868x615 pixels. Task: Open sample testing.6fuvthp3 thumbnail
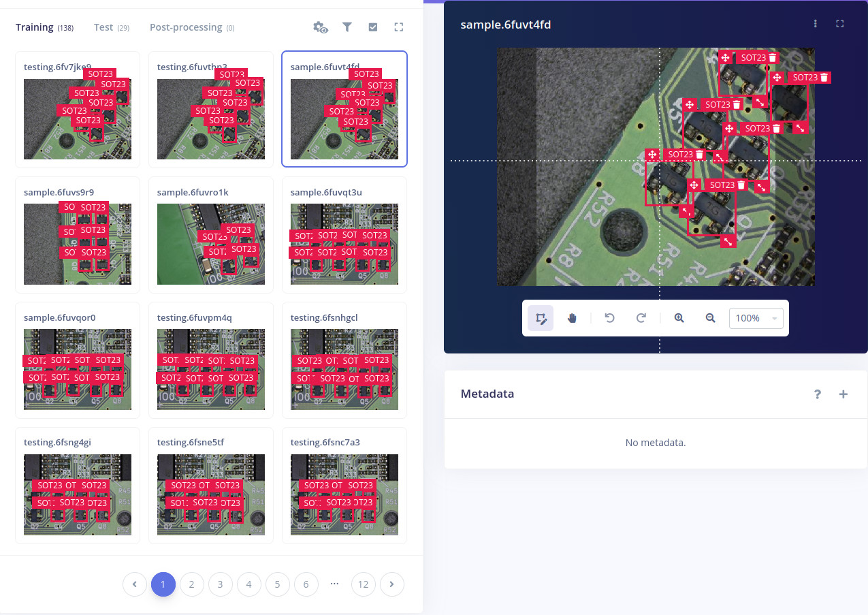[x=211, y=119]
